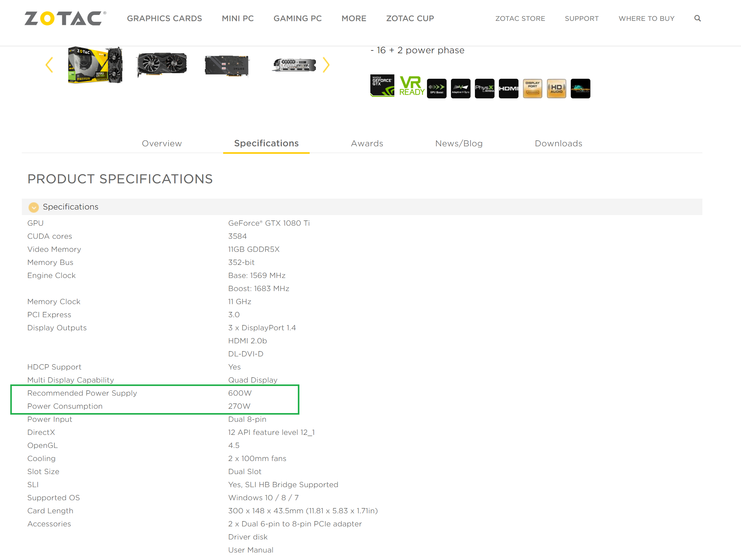Go to next product image arrow

coord(326,65)
